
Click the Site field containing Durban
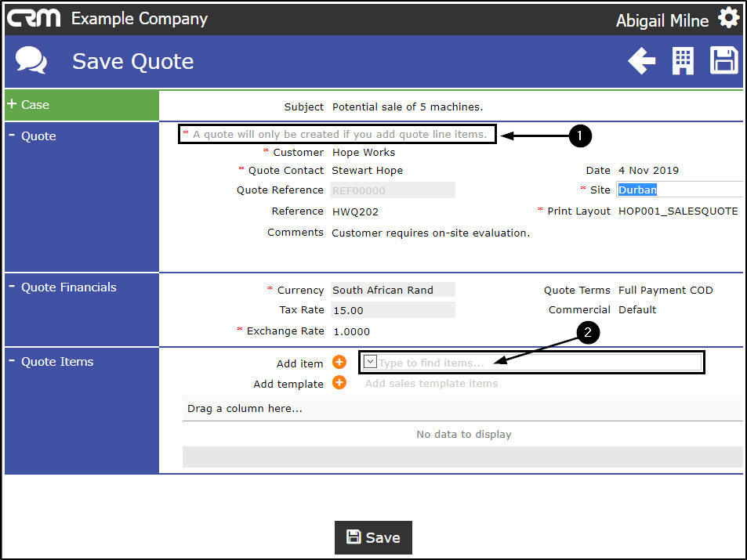[x=680, y=190]
